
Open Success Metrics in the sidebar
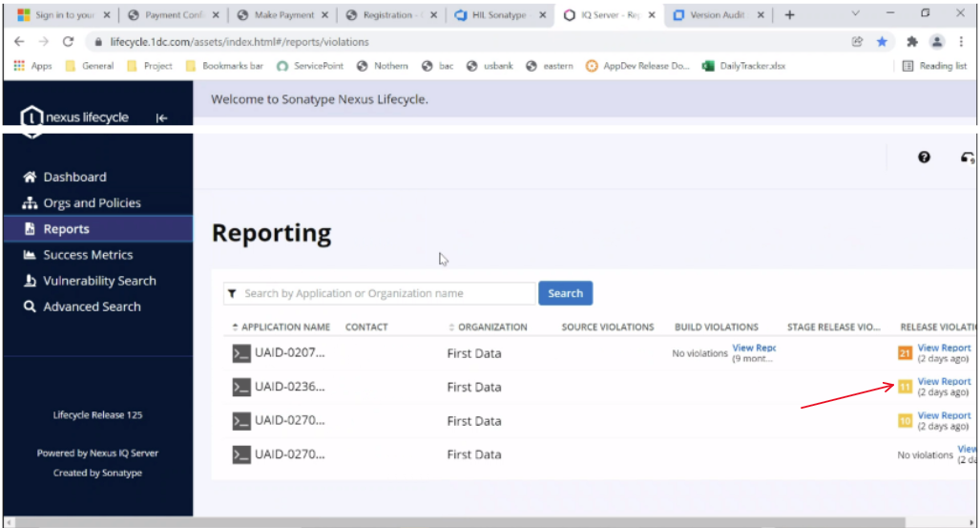pos(88,255)
